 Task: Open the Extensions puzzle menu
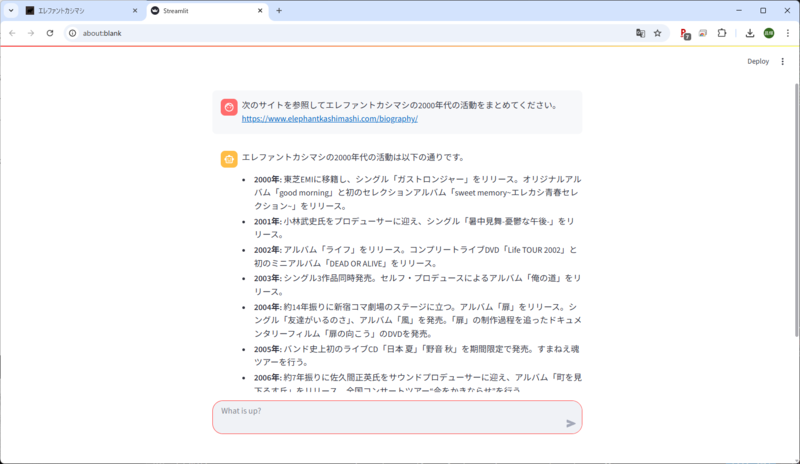click(721, 33)
